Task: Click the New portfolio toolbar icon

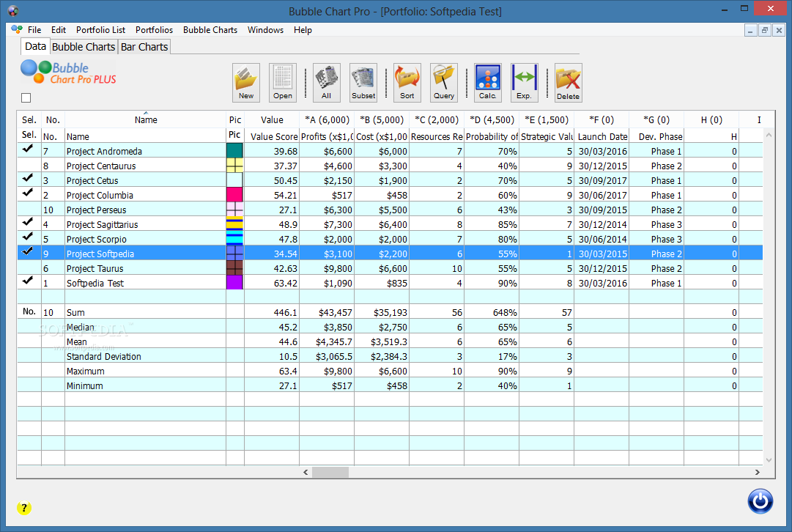Action: (246, 82)
